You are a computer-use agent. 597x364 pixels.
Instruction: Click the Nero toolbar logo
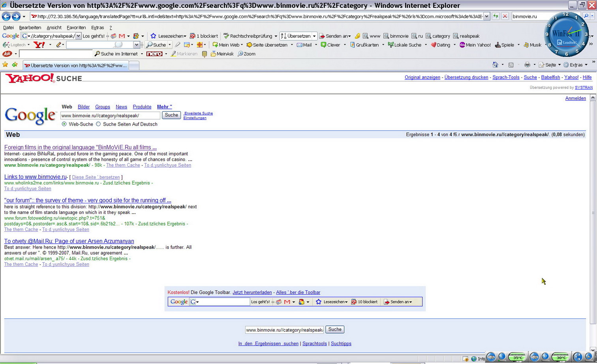coord(154,54)
